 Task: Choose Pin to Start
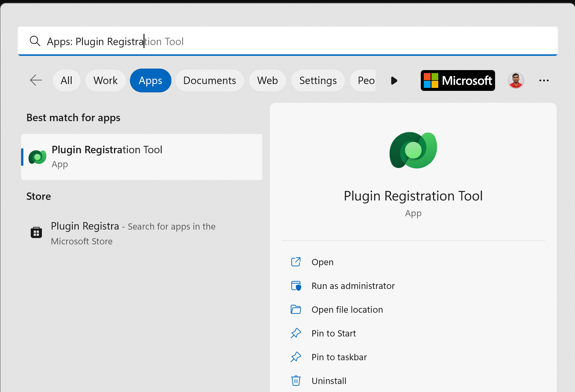coord(413,333)
